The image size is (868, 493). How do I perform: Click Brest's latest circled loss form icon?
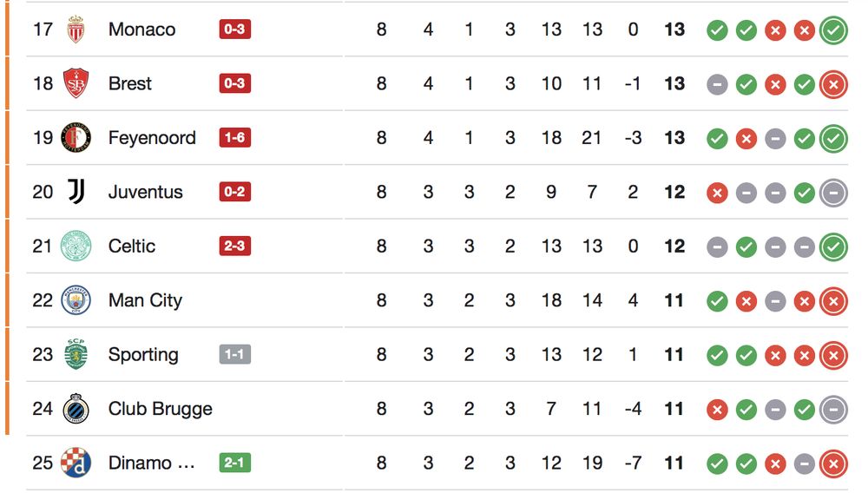[x=833, y=84]
